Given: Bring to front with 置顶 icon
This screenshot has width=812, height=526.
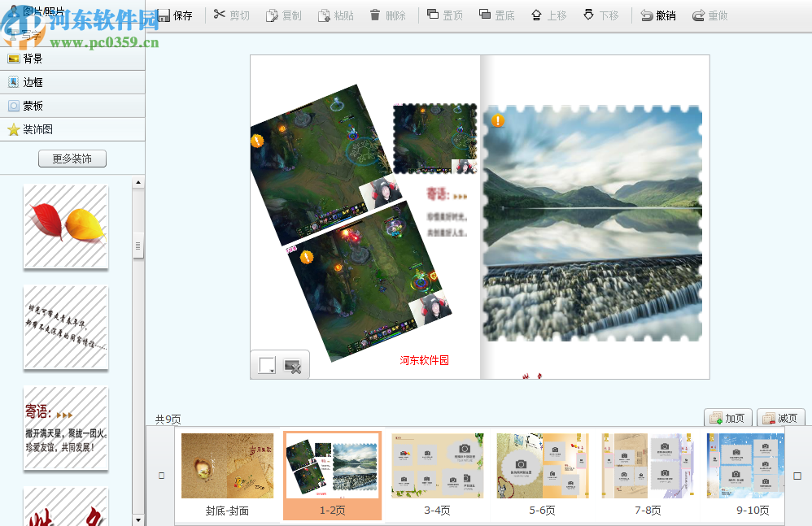Looking at the screenshot, I should click(x=432, y=15).
